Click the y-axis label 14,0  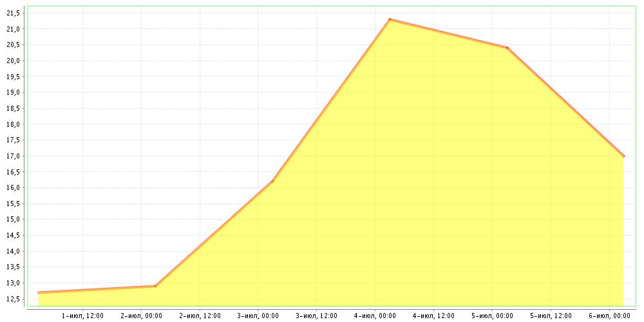tap(14, 251)
